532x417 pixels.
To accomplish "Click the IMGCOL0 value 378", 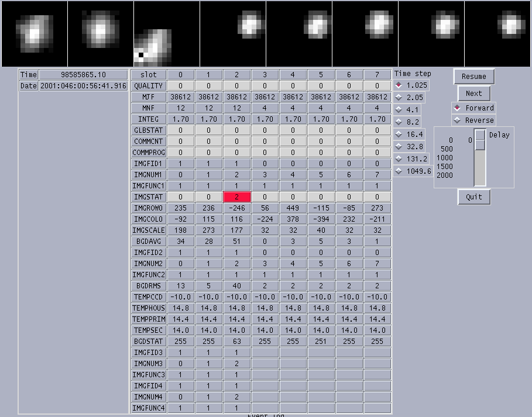I will coord(293,219).
